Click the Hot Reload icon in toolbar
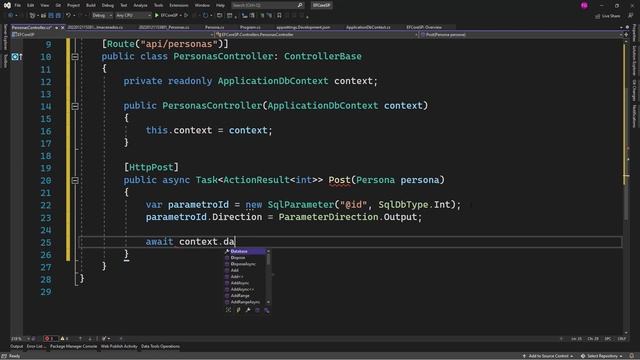The height and width of the screenshot is (360, 640). [205, 16]
